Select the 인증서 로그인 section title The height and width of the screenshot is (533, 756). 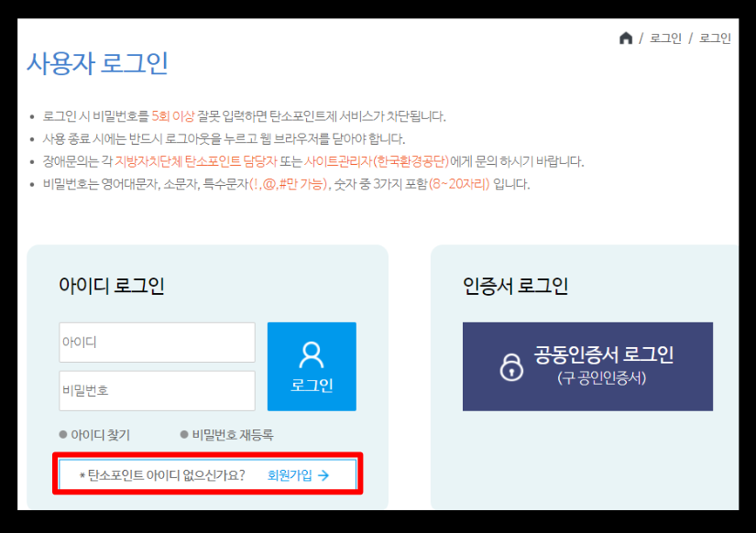(515, 286)
